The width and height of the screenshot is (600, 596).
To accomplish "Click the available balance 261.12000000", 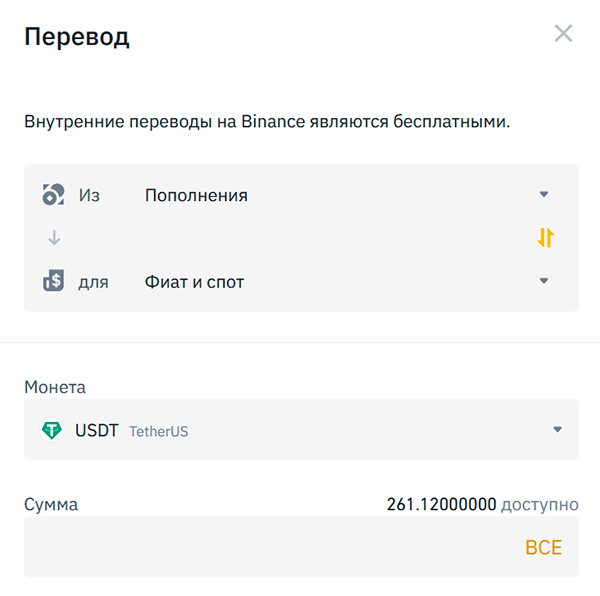I will [x=441, y=504].
